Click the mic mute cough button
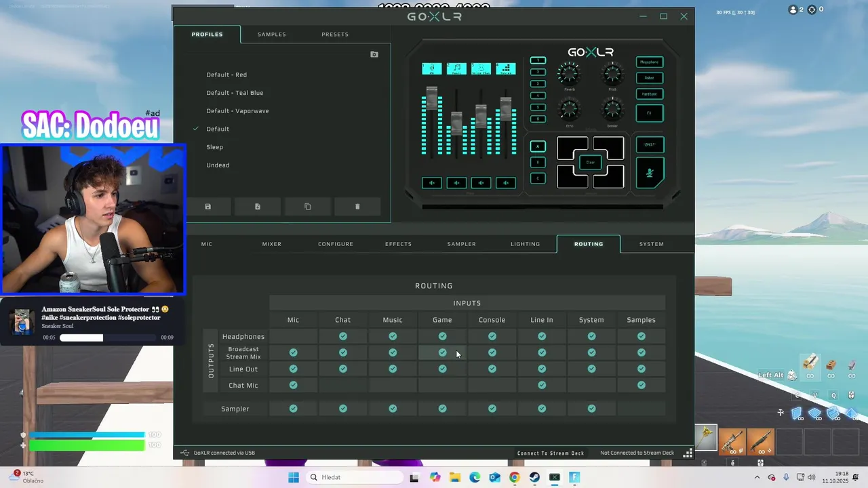Image resolution: width=868 pixels, height=488 pixels. 650,172
